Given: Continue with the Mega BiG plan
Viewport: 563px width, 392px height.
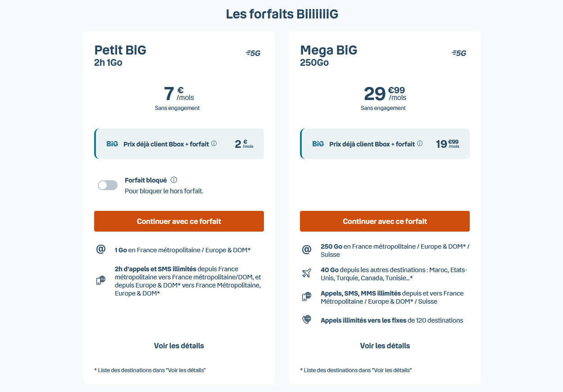Looking at the screenshot, I should [x=385, y=221].
